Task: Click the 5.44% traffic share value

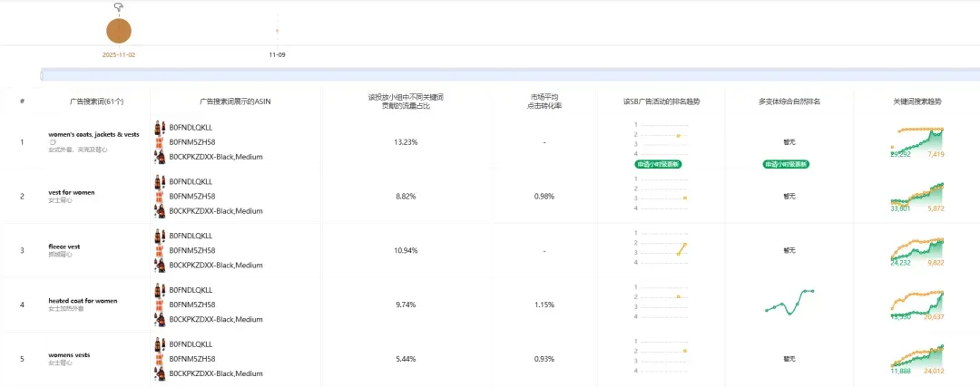Action: click(x=406, y=359)
